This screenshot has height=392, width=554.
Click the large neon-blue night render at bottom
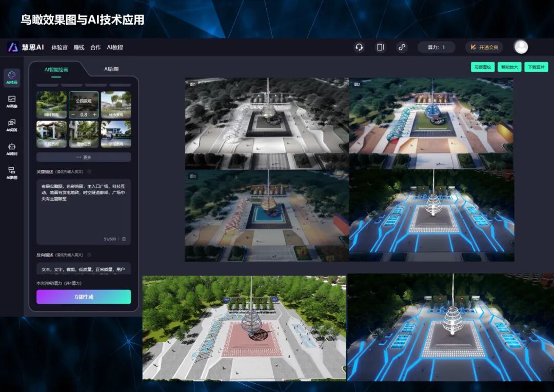(450, 327)
